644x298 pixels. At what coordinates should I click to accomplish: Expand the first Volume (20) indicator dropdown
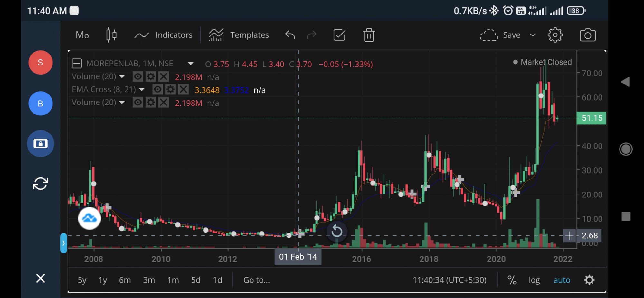pyautogui.click(x=122, y=77)
